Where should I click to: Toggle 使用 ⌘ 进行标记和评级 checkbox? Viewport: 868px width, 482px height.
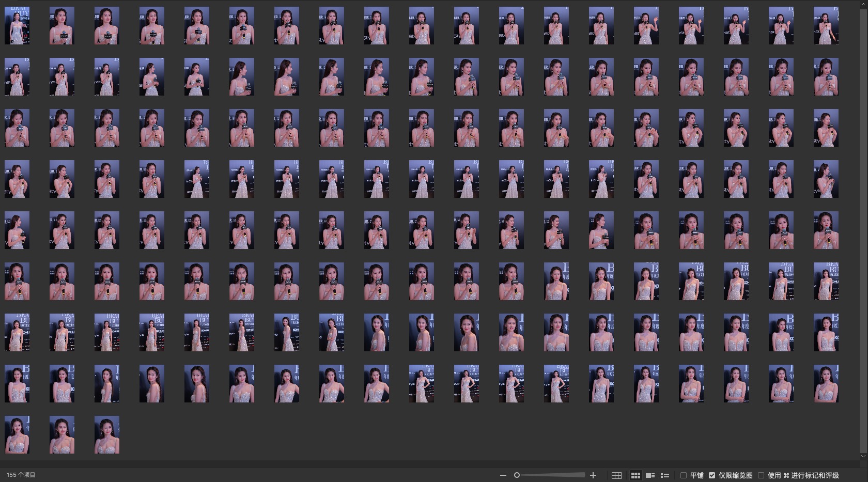pos(761,475)
